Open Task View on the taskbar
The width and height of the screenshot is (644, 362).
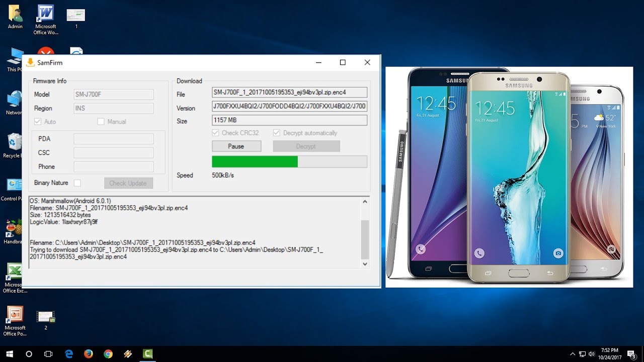pyautogui.click(x=48, y=354)
